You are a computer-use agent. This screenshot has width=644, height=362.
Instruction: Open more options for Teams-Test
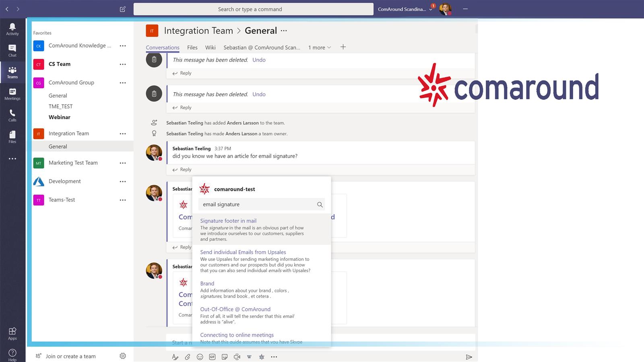123,200
